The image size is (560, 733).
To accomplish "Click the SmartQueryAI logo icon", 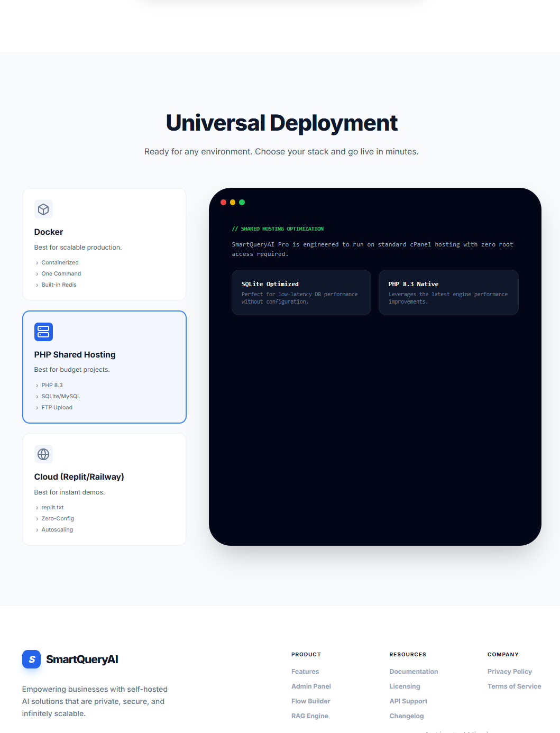I will point(31,659).
